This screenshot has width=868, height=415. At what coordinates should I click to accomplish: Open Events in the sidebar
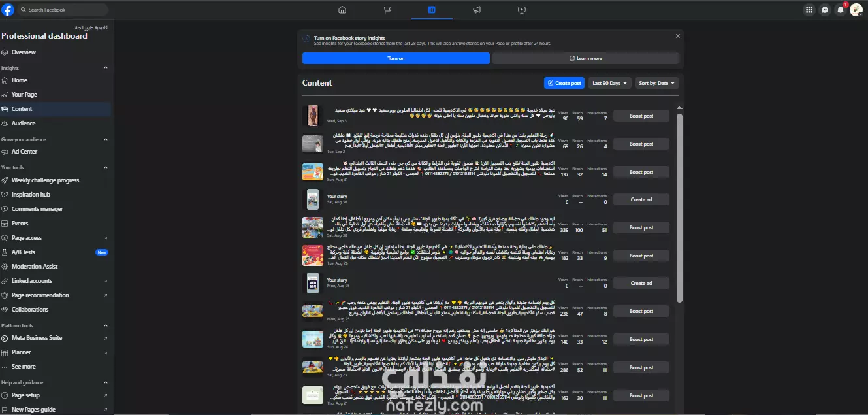(x=56, y=224)
